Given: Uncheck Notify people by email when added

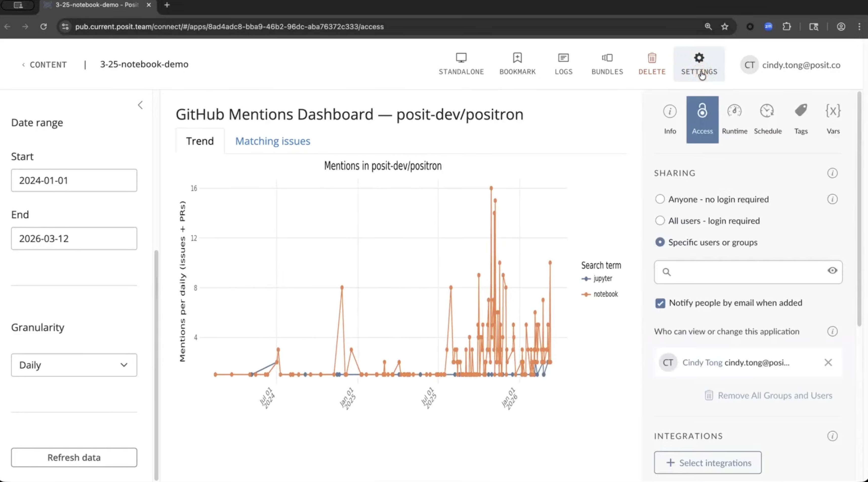Looking at the screenshot, I should [660, 303].
